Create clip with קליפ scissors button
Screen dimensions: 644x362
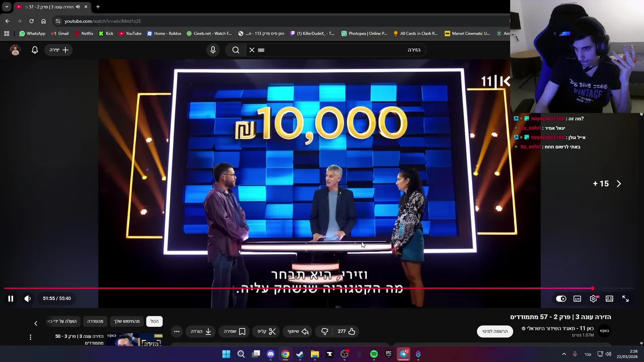coord(267,331)
